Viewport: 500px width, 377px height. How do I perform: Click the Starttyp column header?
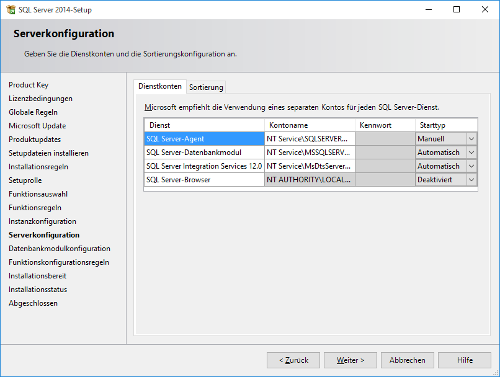(446, 125)
